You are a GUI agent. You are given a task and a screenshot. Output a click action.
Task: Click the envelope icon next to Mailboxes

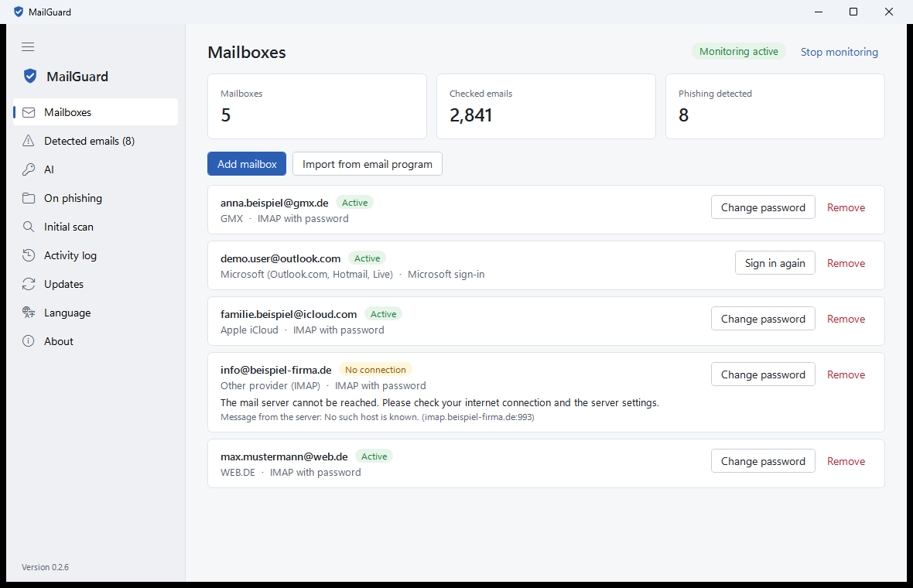point(29,112)
